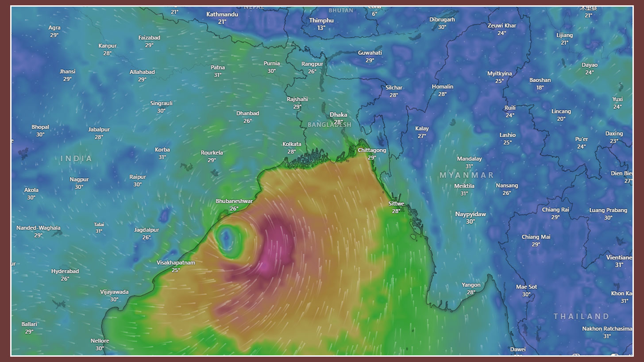Viewport: 644px width, 362px height.
Task: Select the Chiang Mai city label
Action: pos(536,237)
